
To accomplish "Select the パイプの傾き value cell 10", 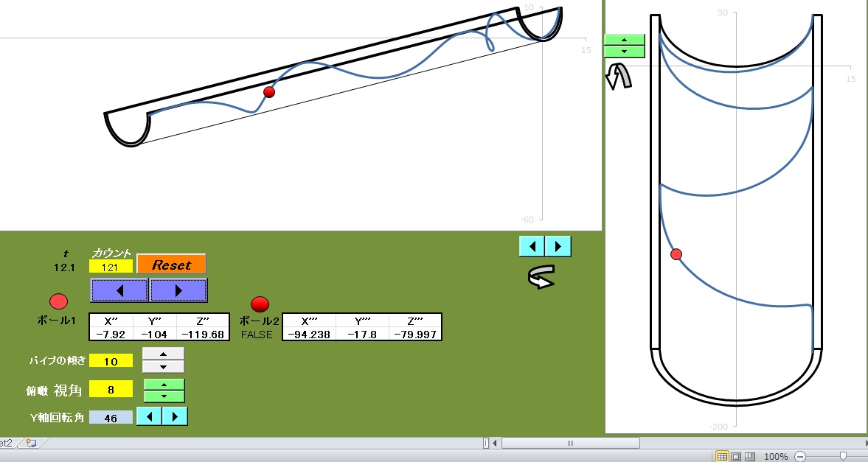I will point(111,361).
